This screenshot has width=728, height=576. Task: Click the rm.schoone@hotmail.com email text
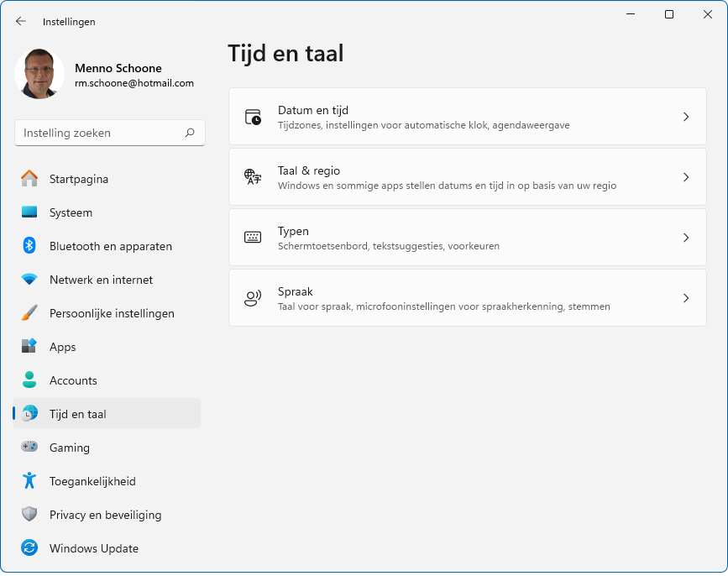point(134,83)
